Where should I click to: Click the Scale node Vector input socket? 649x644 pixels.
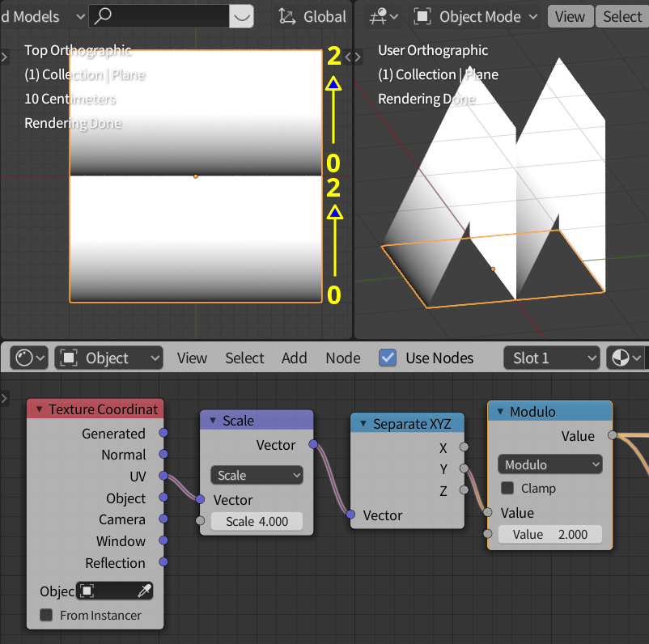coord(200,499)
